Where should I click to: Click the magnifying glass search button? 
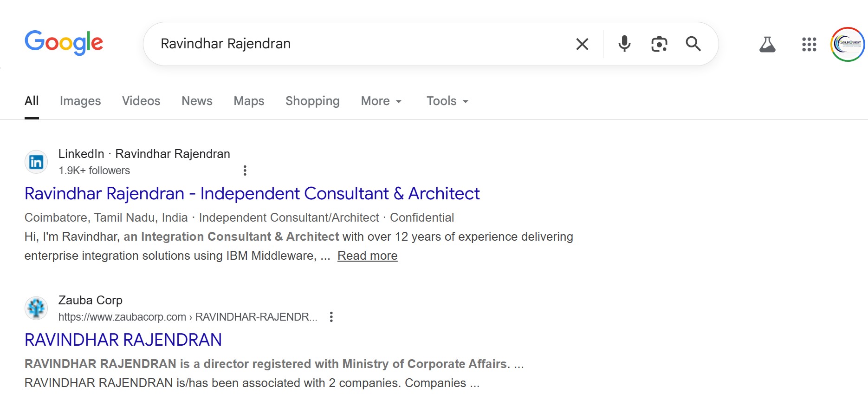point(693,44)
